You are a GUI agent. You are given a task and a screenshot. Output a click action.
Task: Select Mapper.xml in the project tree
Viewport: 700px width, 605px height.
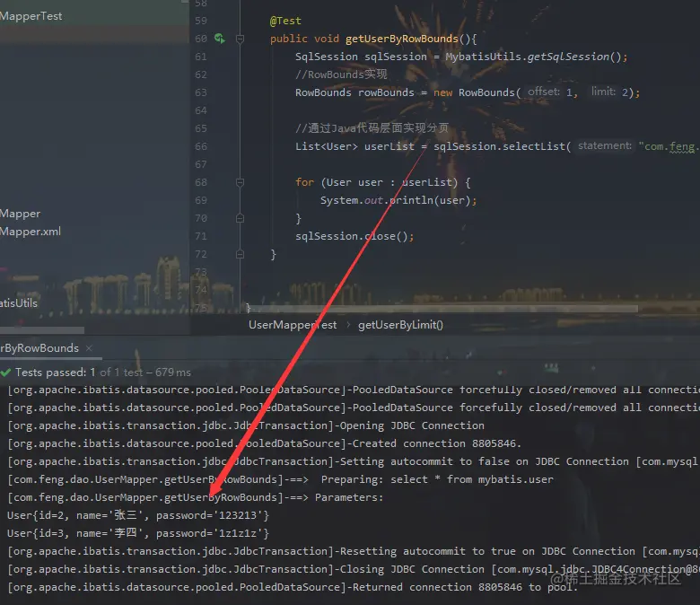[x=31, y=232]
